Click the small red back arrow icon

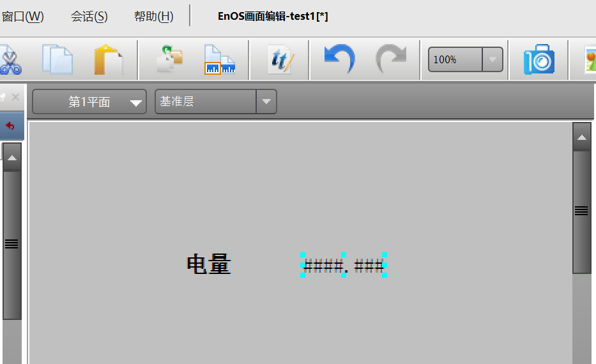pos(10,126)
